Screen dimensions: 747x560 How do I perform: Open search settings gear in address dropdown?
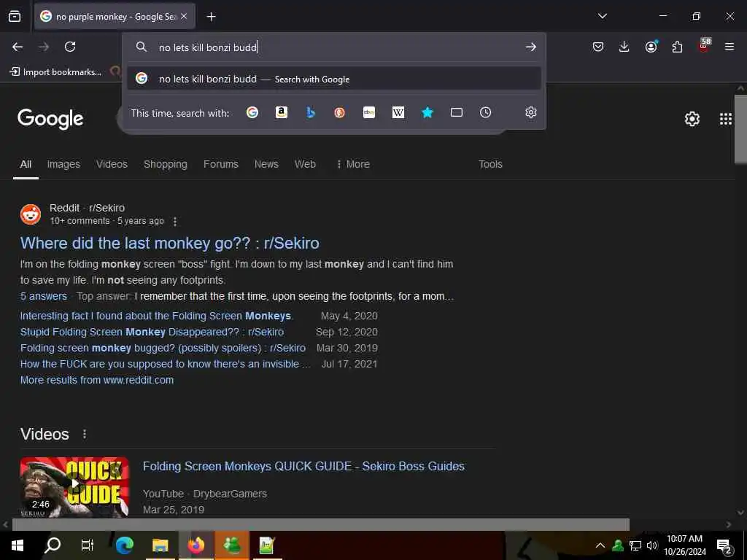coord(531,112)
